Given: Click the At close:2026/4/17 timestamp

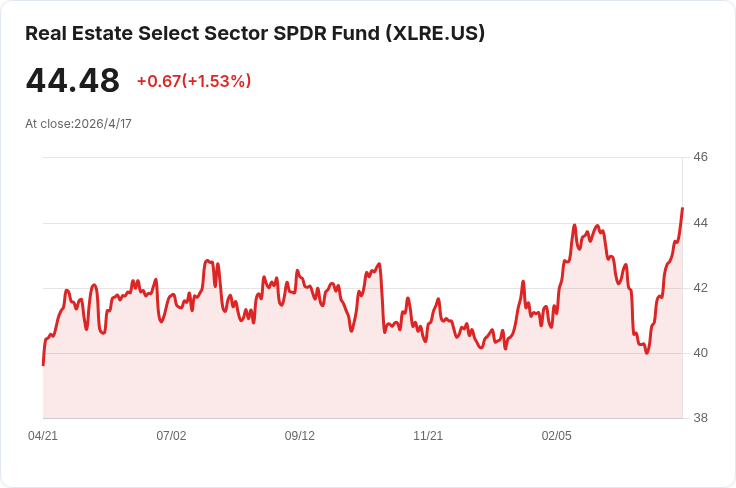Looking at the screenshot, I should [78, 124].
